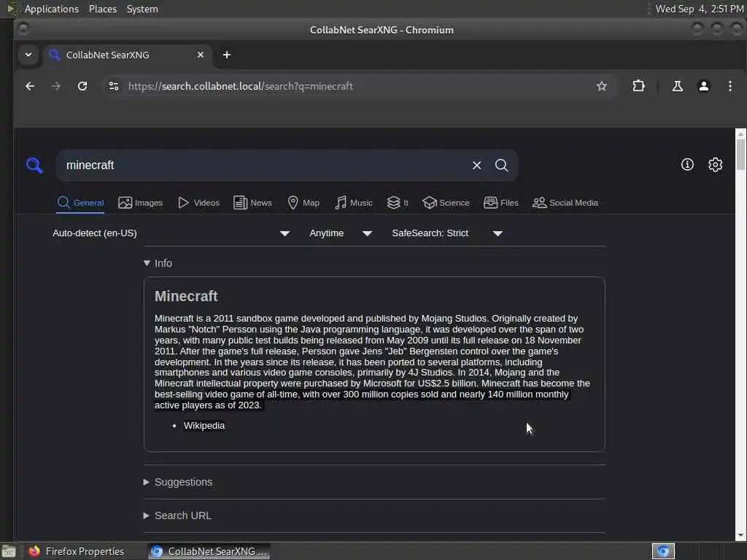
Task: Click the Minecraft infobox title
Action: tap(186, 296)
